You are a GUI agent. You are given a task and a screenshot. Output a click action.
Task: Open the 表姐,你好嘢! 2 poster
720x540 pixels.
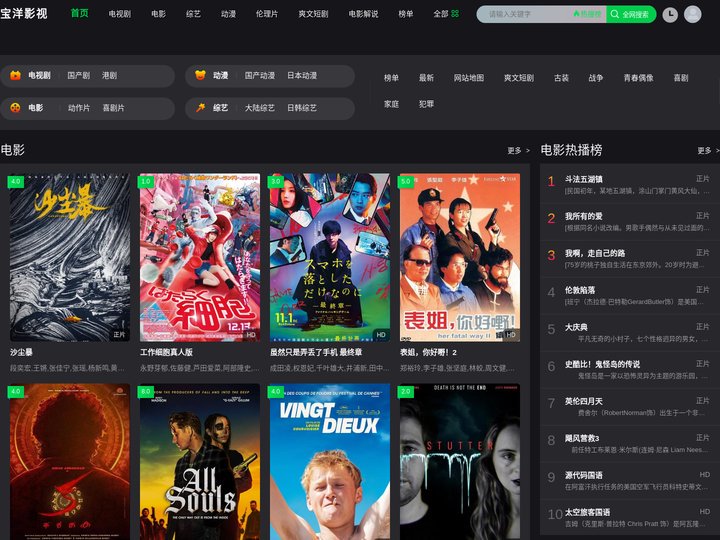[460, 257]
